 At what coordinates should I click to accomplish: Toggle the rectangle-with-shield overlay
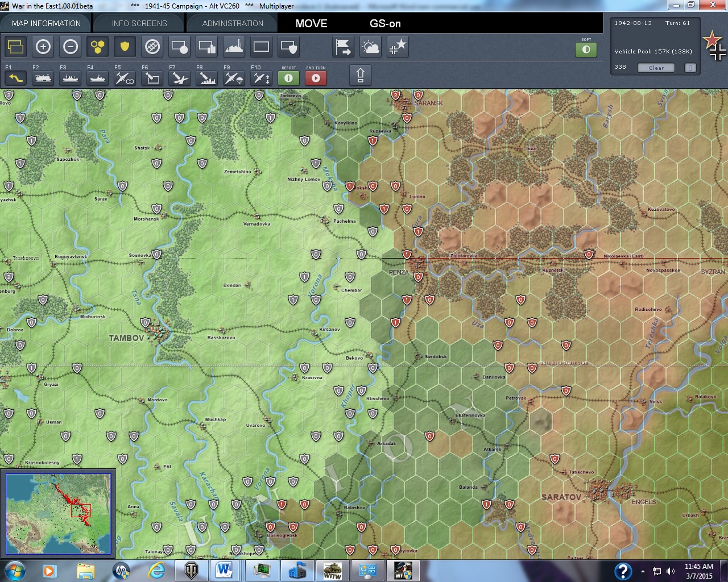pos(289,47)
